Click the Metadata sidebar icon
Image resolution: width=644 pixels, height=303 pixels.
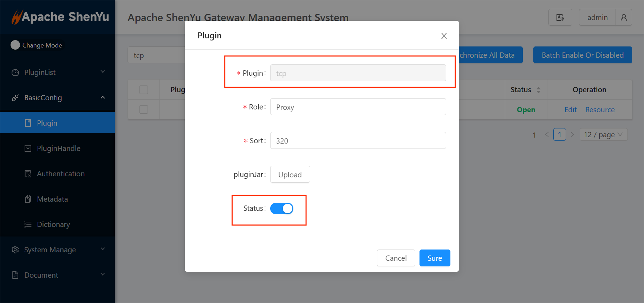[x=28, y=199]
